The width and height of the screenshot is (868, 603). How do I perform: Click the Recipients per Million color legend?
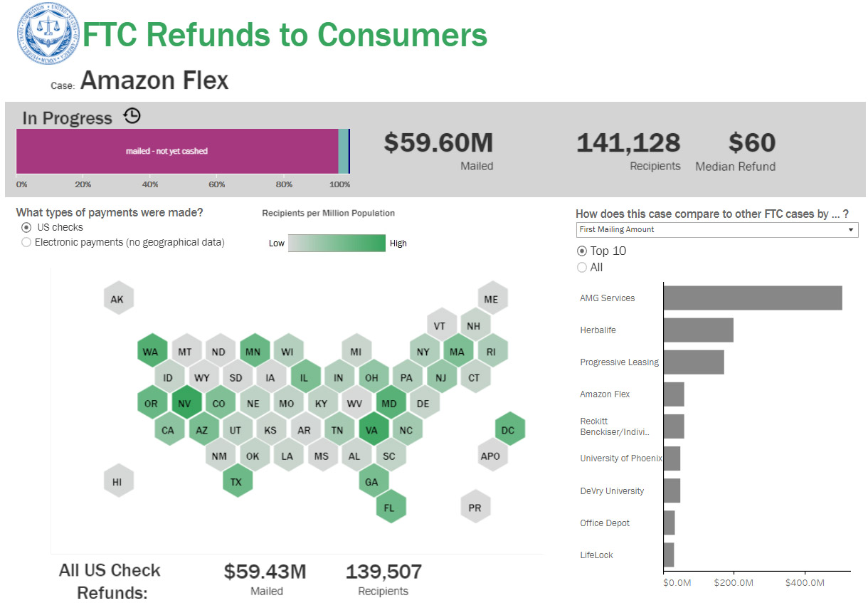point(337,243)
